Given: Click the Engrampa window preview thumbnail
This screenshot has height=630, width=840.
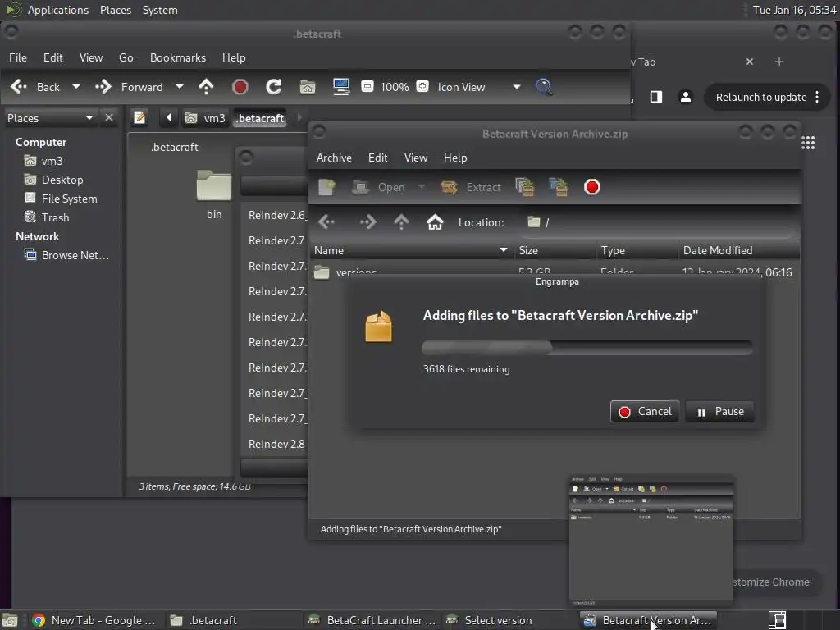Looking at the screenshot, I should (x=651, y=541).
